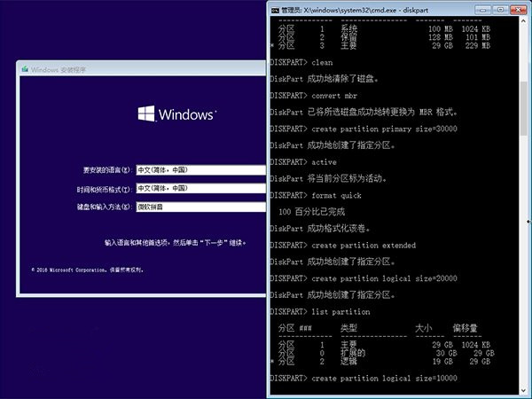Click the 'create partition logical size=20000' line
The image size is (532, 399).
(364, 278)
